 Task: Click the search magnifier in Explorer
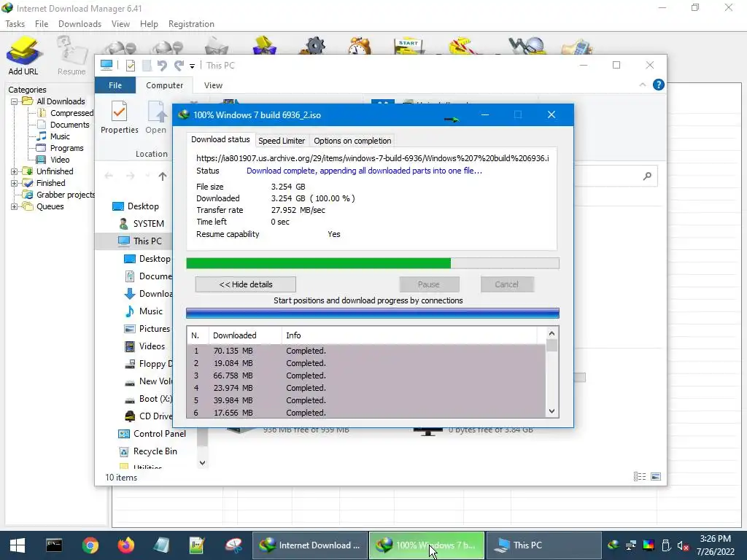(x=647, y=176)
